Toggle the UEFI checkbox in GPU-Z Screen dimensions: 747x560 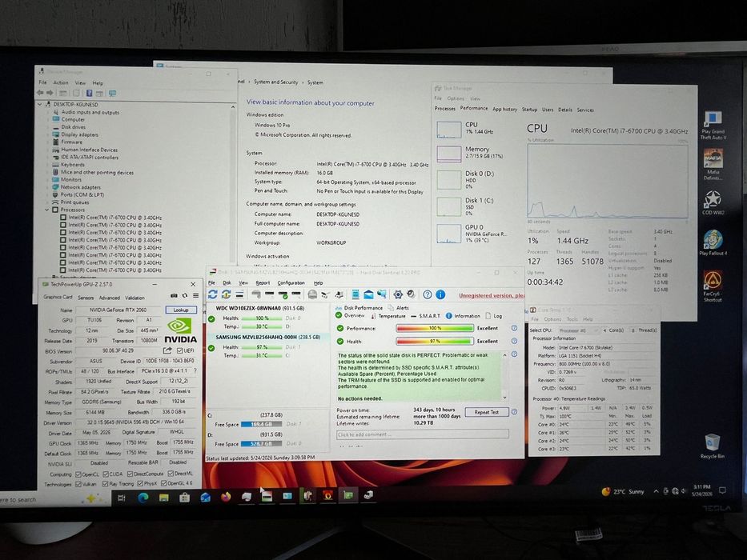click(x=179, y=351)
